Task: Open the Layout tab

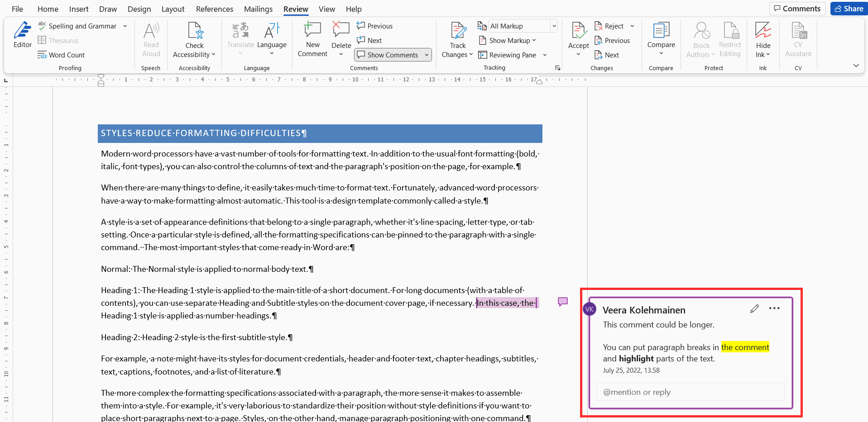Action: pyautogui.click(x=173, y=9)
